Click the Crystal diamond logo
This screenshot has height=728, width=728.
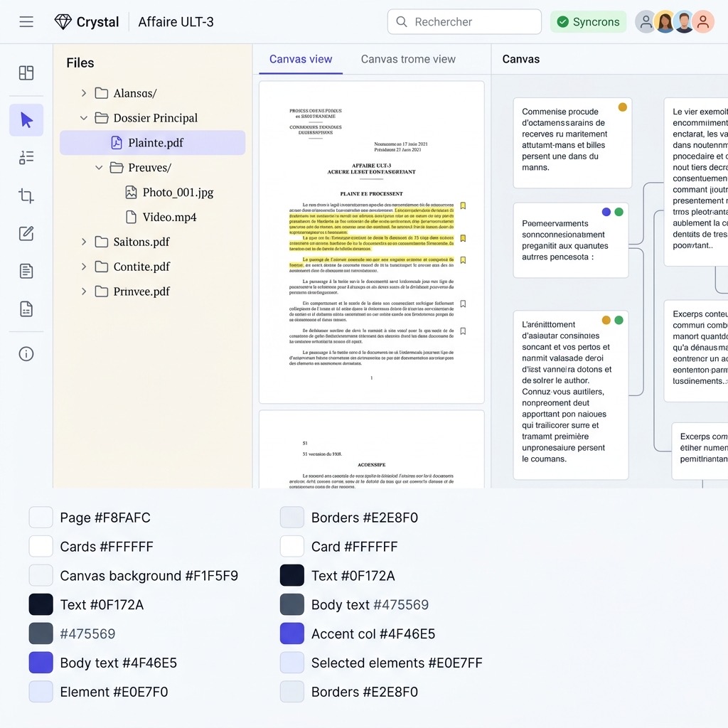tap(63, 22)
